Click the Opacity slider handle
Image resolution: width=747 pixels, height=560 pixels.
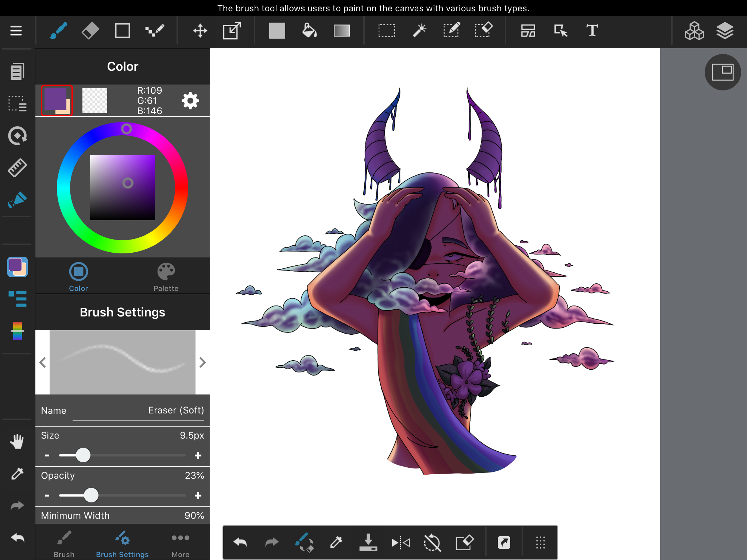91,495
